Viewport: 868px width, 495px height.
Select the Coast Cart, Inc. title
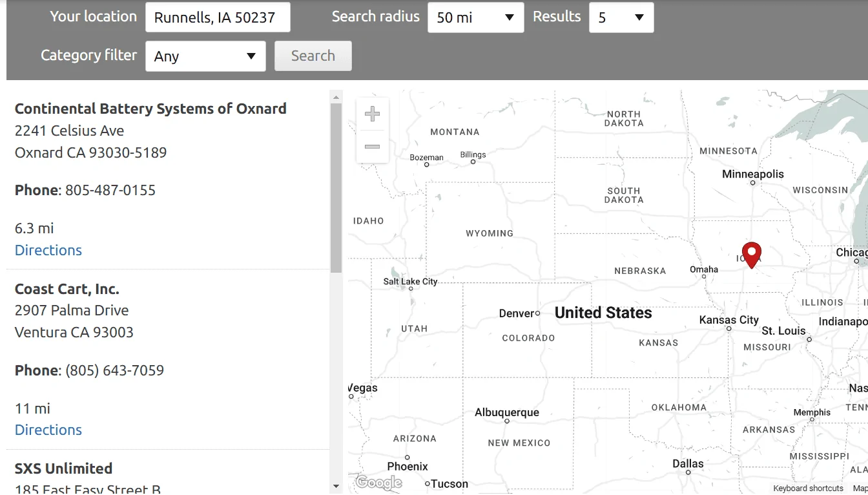[x=67, y=289]
